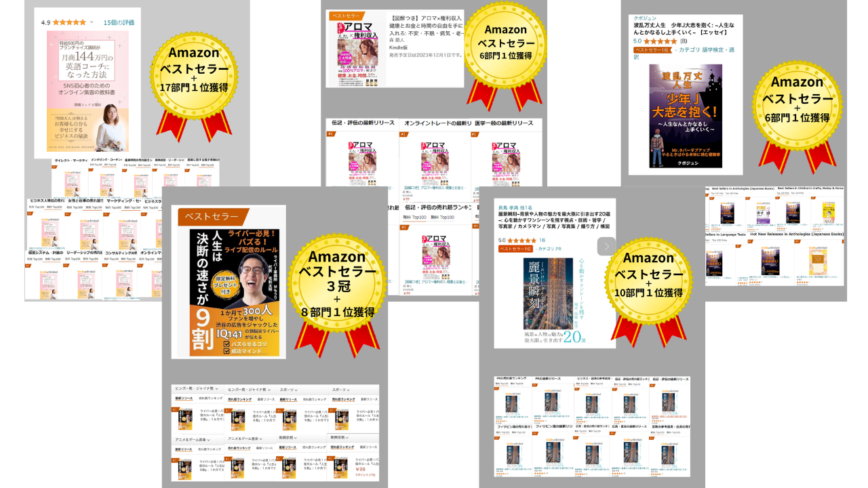Open the (8) review count beside 5.0 stars
Viewport: 868px width, 488px height.
(x=684, y=41)
